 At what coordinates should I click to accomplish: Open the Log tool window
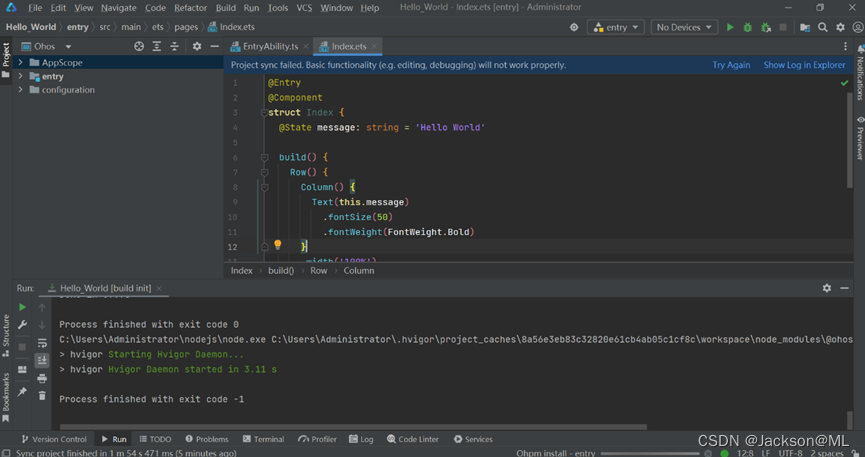click(361, 439)
